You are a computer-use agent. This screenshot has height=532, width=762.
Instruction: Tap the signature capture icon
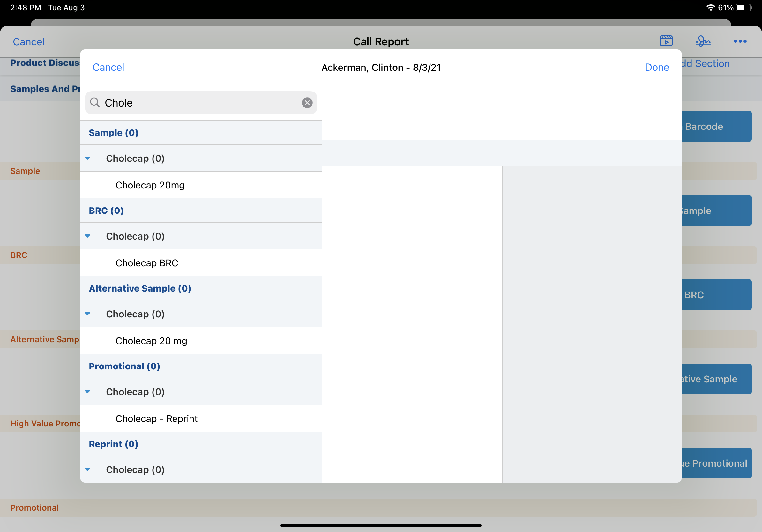click(x=703, y=41)
